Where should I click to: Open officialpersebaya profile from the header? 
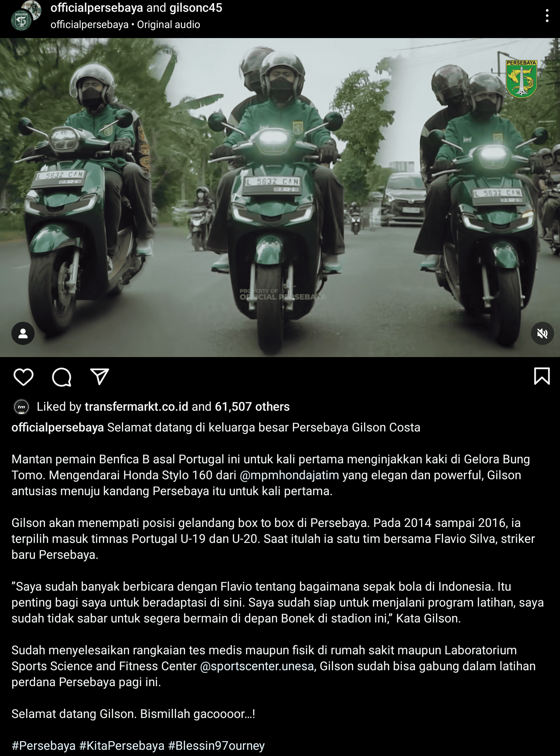pos(97,8)
